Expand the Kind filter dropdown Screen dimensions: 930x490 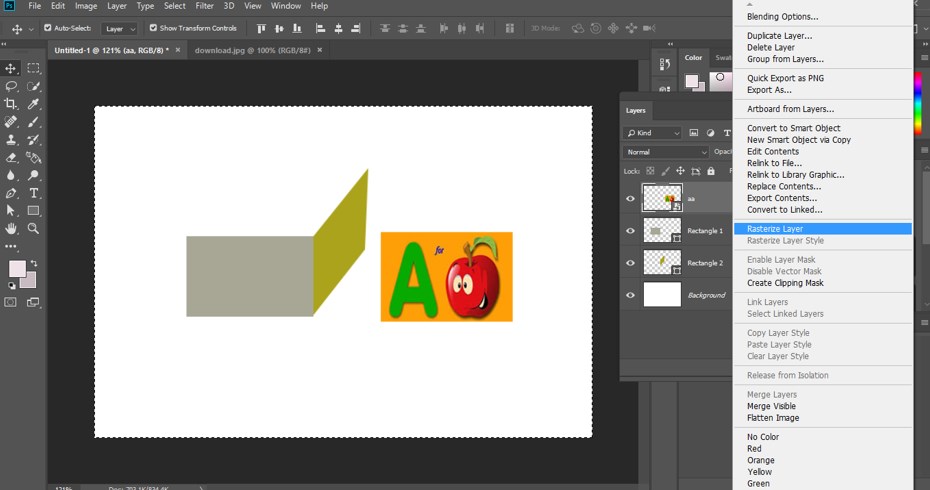[x=653, y=133]
